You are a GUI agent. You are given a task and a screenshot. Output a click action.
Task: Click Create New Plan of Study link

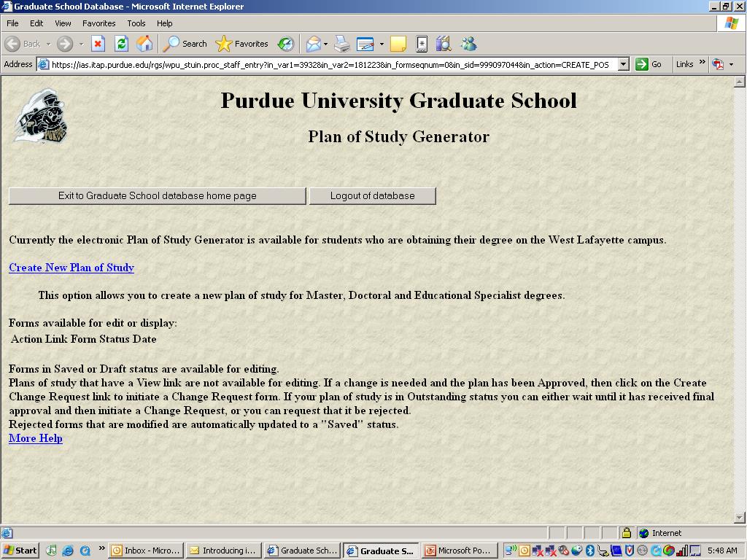(x=71, y=268)
